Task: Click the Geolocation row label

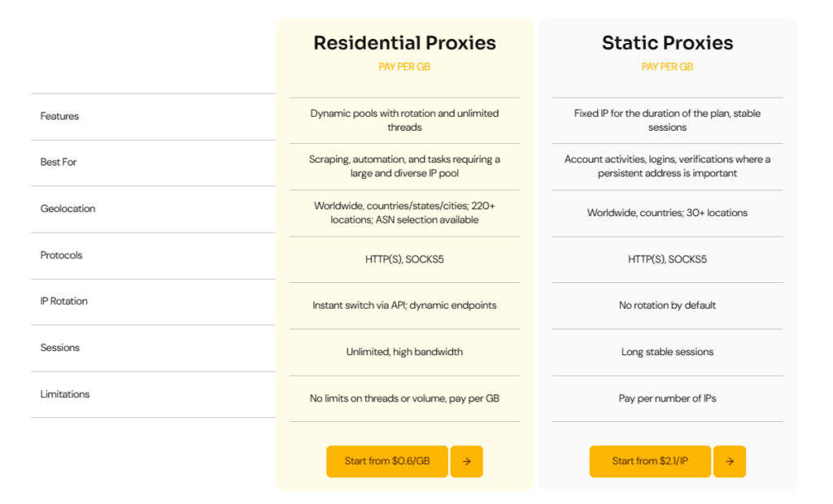Action: pos(68,209)
